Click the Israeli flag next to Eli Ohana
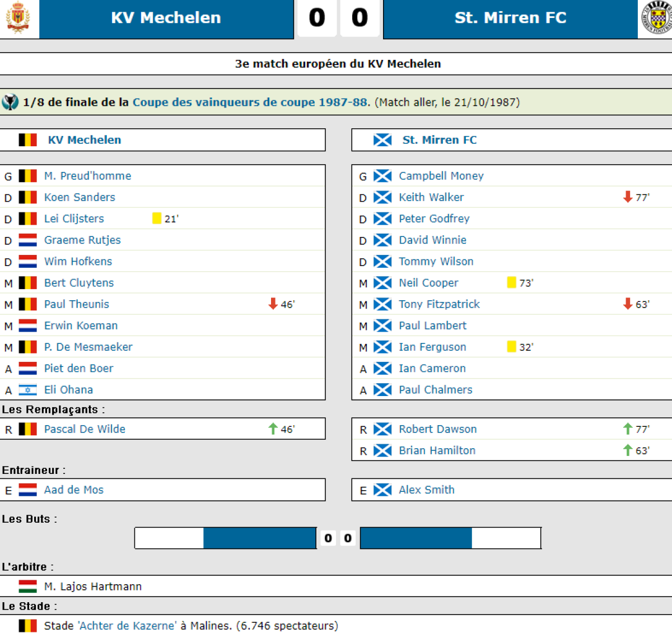The height and width of the screenshot is (633, 672). tap(27, 390)
